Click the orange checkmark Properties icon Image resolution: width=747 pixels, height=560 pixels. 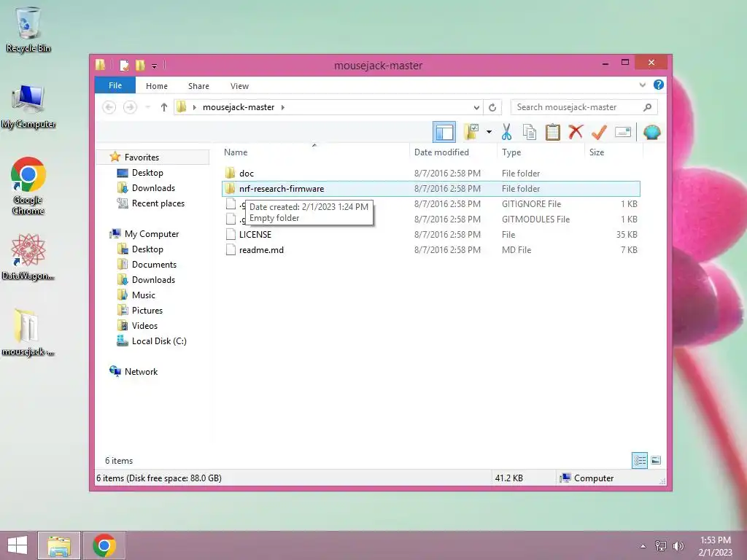point(599,132)
